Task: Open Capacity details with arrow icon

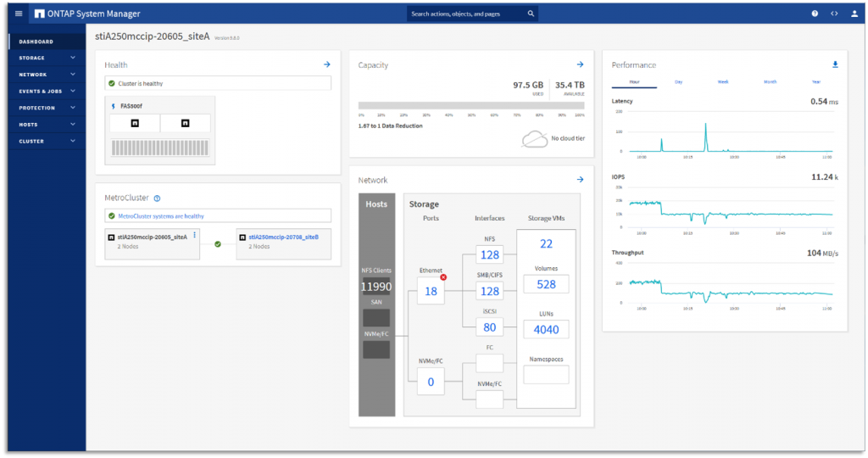Action: point(580,64)
